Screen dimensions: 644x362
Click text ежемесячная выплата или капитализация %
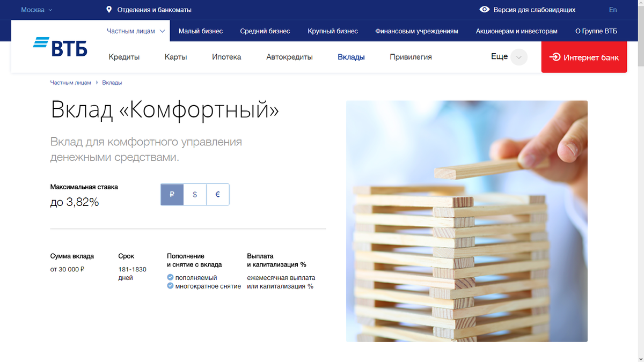coord(281,282)
